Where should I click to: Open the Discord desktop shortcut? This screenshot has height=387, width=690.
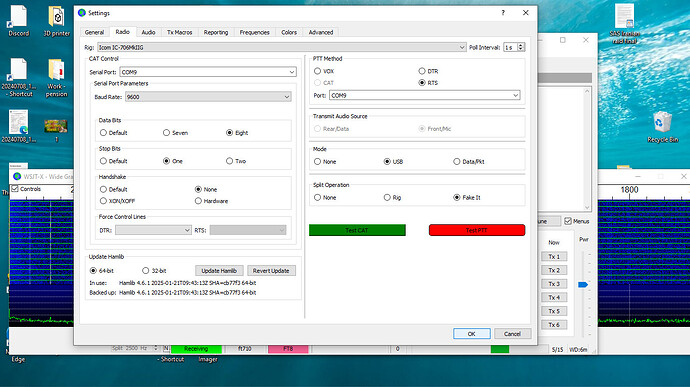[18, 21]
